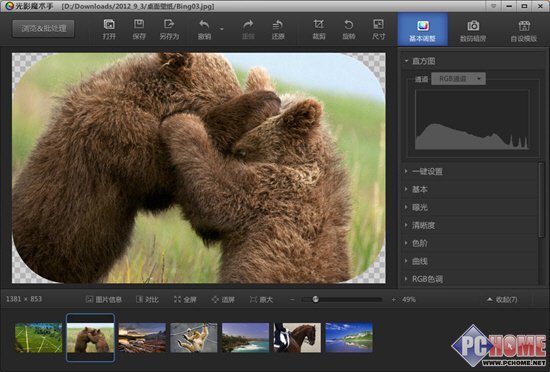
Task: Click the 对比 compare button
Action: click(x=147, y=299)
